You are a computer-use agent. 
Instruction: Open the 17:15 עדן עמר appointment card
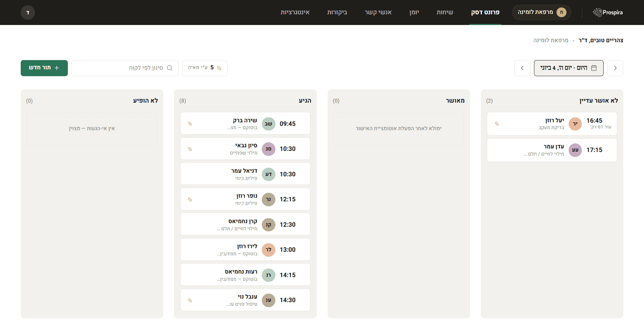pos(552,150)
